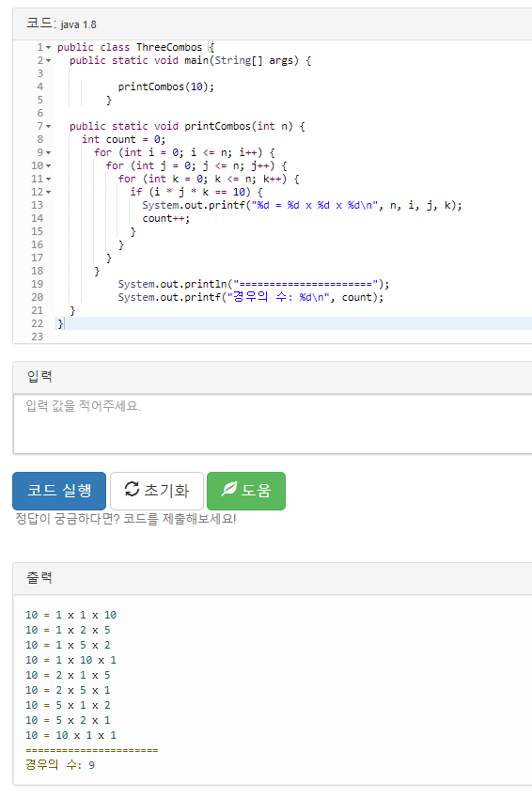532x799 pixels.
Task: Click output row '10 = 2 x 5 x 1'
Action: pyautogui.click(x=68, y=691)
